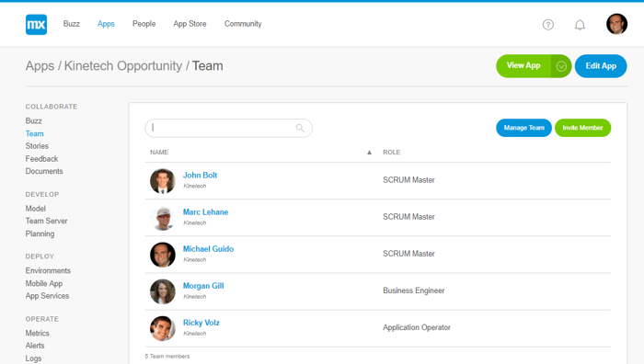
Task: Open the App Store navigation item
Action: point(190,24)
